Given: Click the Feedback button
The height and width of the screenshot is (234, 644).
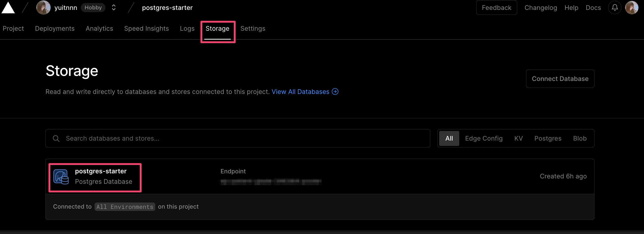Looking at the screenshot, I should click(497, 8).
